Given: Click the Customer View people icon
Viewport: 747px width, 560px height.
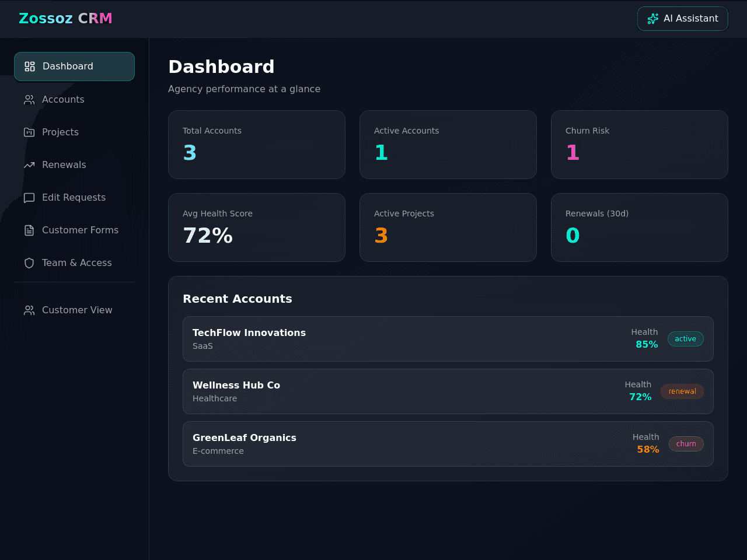Looking at the screenshot, I should pos(29,310).
